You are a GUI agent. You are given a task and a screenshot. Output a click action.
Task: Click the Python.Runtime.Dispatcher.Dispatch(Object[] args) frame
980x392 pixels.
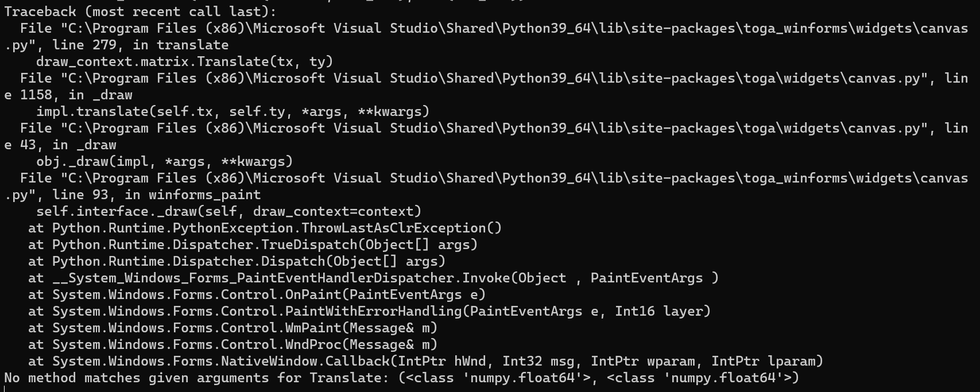237,261
